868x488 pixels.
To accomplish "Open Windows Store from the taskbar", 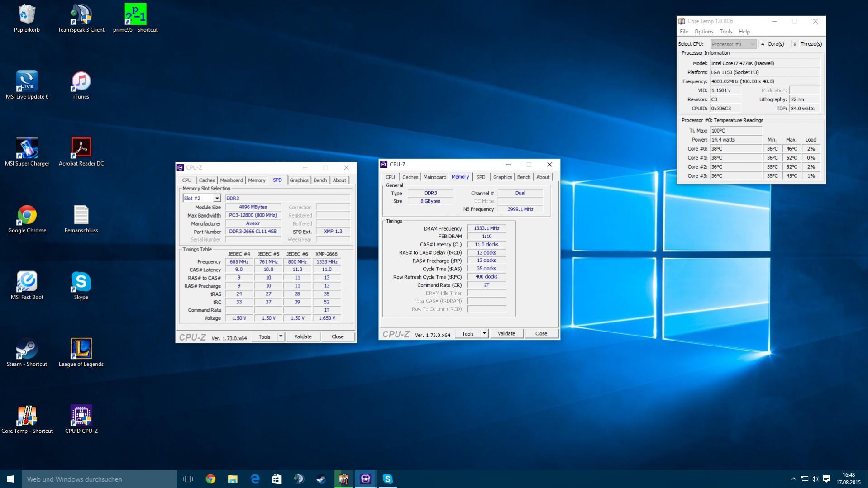I will coord(277,479).
